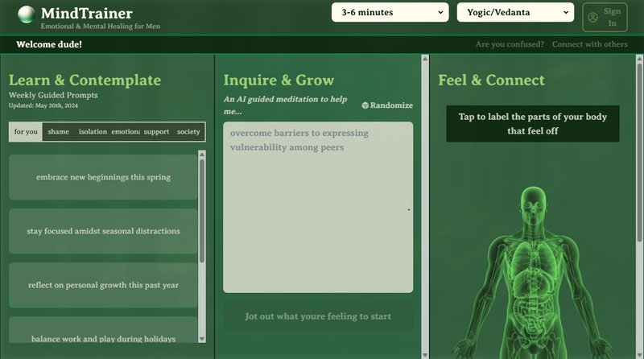
Task: Tap the chest of the body figure
Action: point(535,241)
